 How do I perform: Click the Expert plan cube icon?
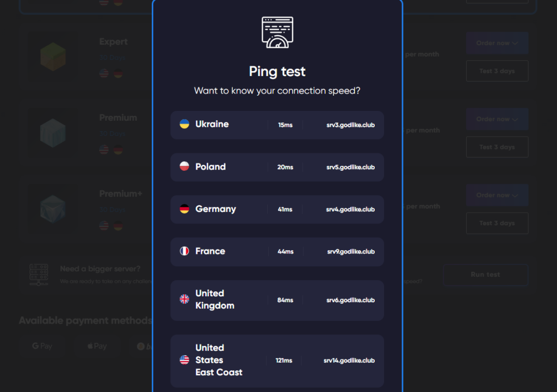pos(53,57)
